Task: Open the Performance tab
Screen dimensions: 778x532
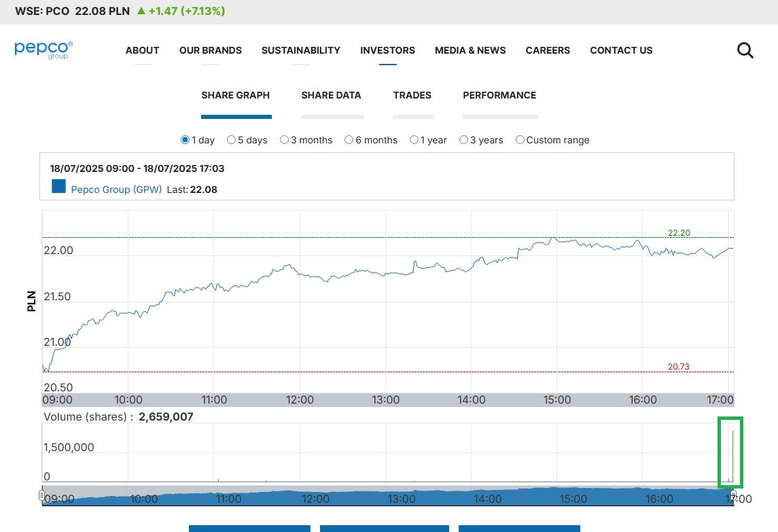Action: (x=499, y=96)
